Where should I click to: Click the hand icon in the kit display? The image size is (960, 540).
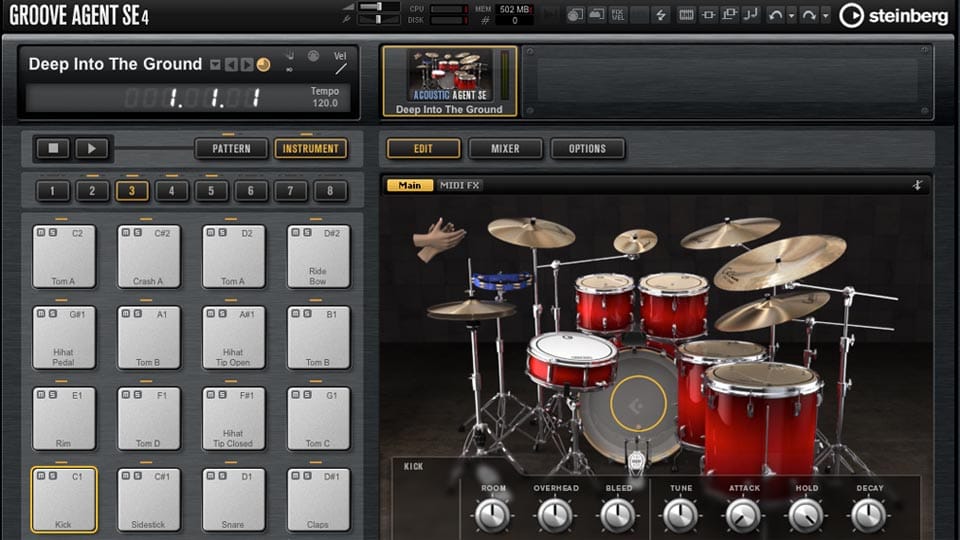point(289,56)
